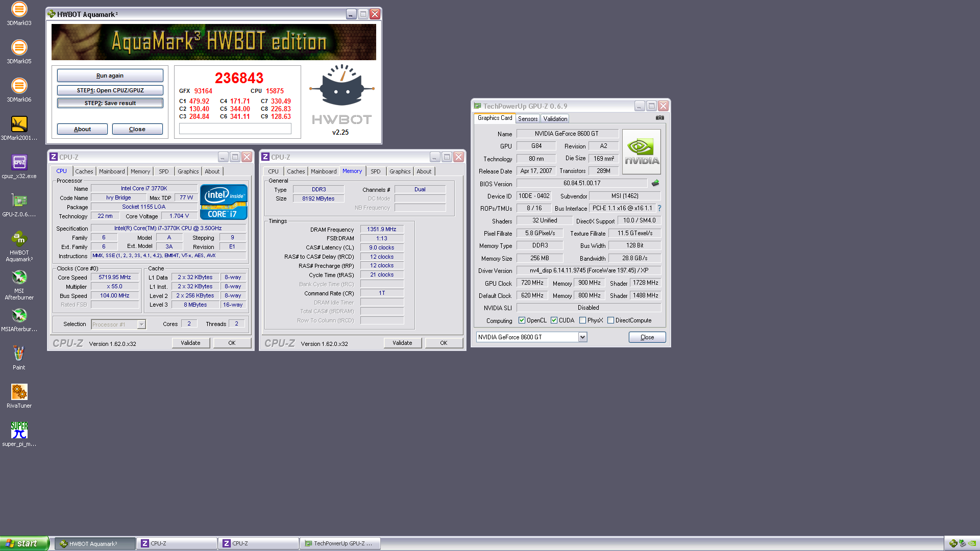Viewport: 980px width, 551px height.
Task: Switch to Mainboard tab in CPU window
Action: coord(112,171)
